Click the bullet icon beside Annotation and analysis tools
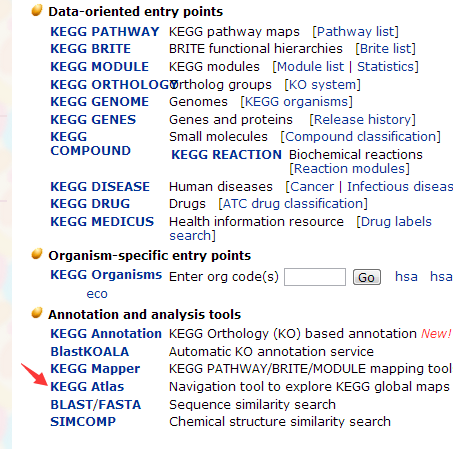Screen dimensions: 453x449 click(x=37, y=313)
